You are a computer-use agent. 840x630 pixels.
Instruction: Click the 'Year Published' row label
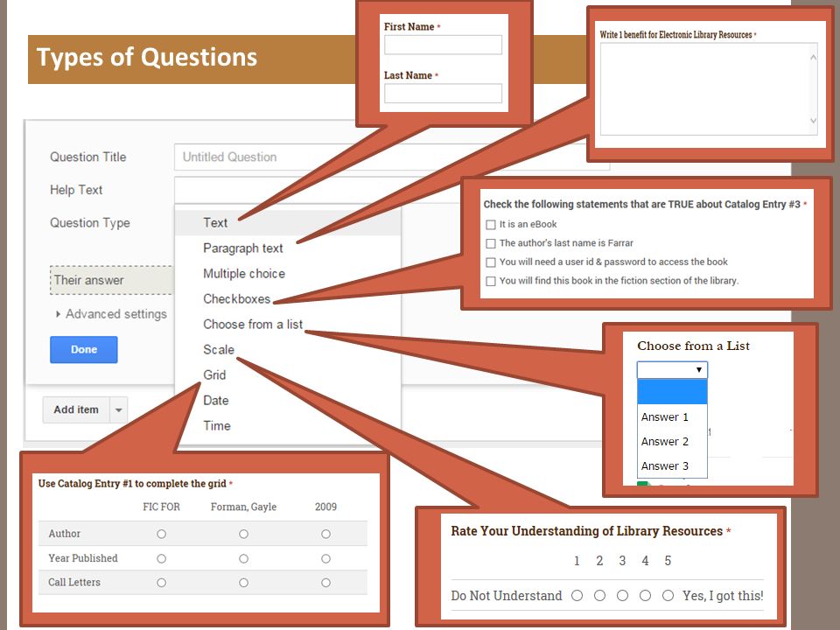tap(83, 558)
